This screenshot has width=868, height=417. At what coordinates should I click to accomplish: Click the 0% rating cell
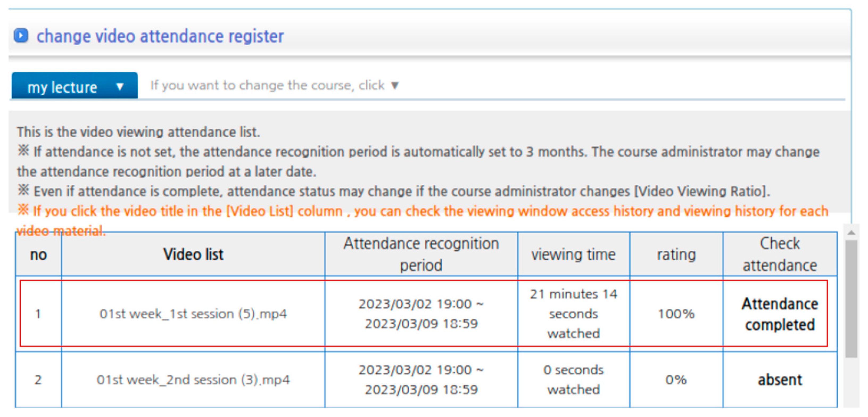(x=676, y=380)
